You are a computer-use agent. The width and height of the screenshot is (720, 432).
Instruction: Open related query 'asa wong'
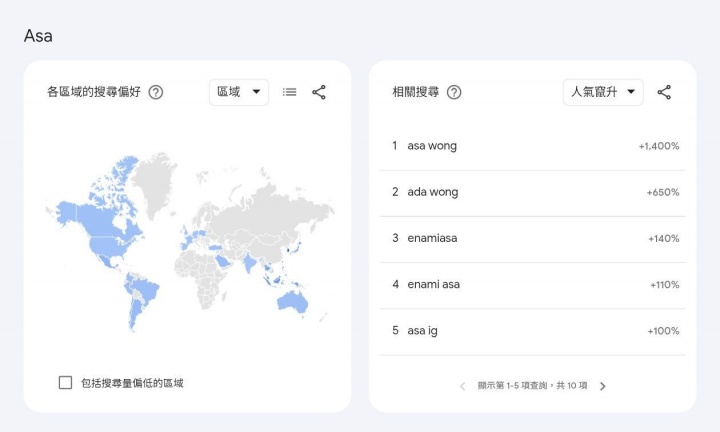(x=432, y=146)
